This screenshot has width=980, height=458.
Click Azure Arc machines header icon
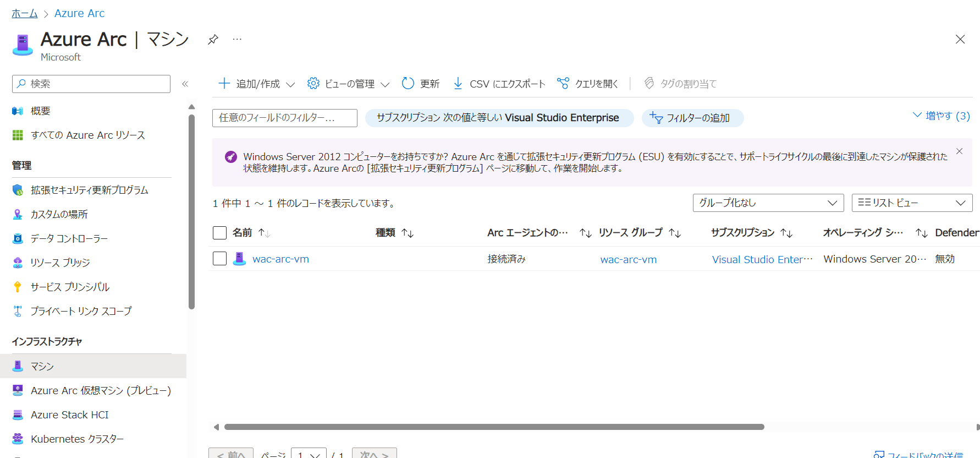pyautogui.click(x=23, y=45)
